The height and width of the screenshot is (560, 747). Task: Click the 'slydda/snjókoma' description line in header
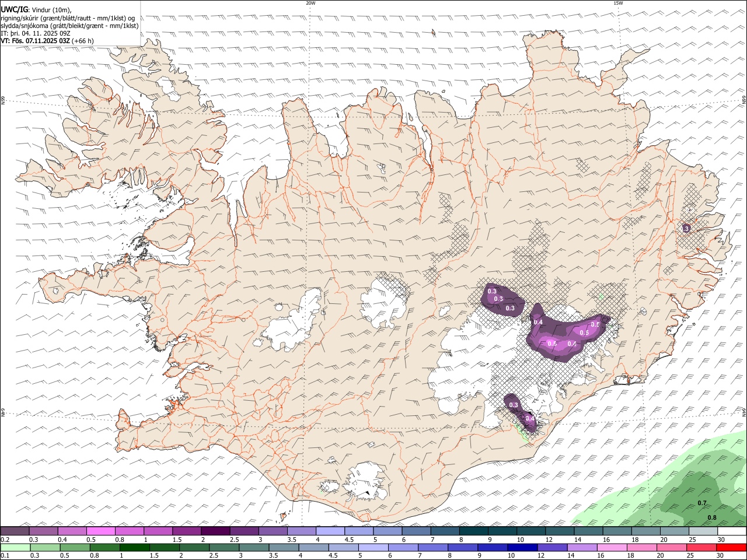[x=70, y=26]
